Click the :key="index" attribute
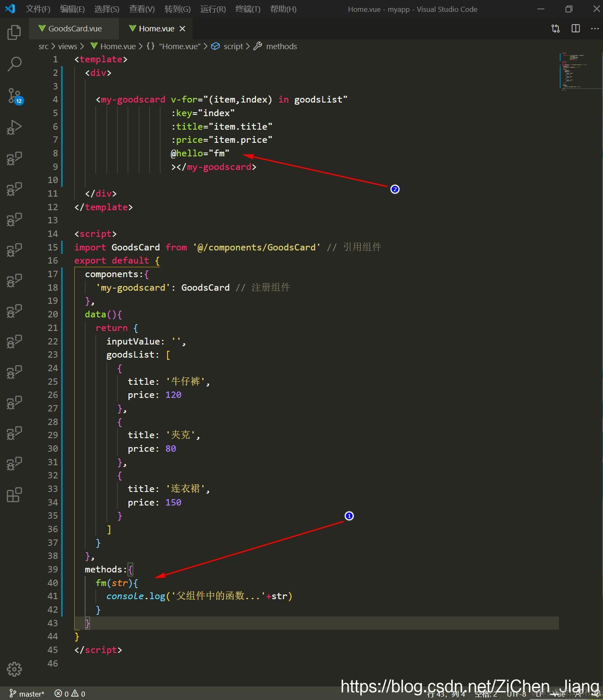Screen dimensions: 603x700 click(203, 113)
